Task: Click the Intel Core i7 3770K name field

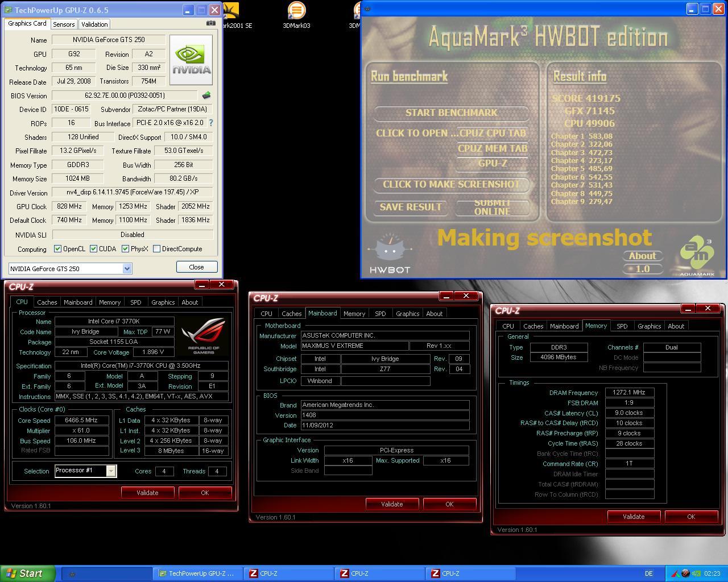Action: tap(114, 322)
